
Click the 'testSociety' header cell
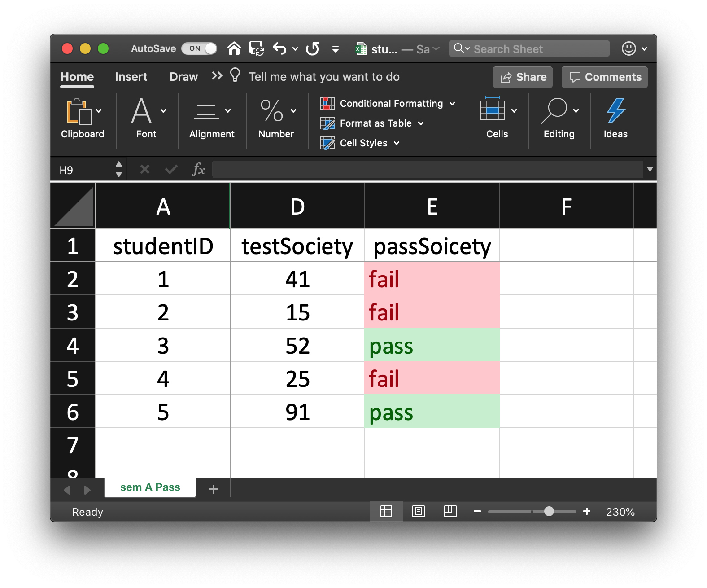[297, 246]
